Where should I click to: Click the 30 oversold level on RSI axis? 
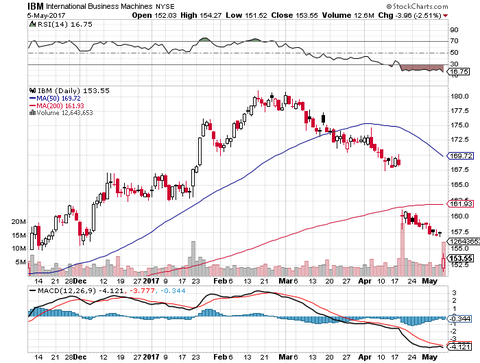(454, 64)
